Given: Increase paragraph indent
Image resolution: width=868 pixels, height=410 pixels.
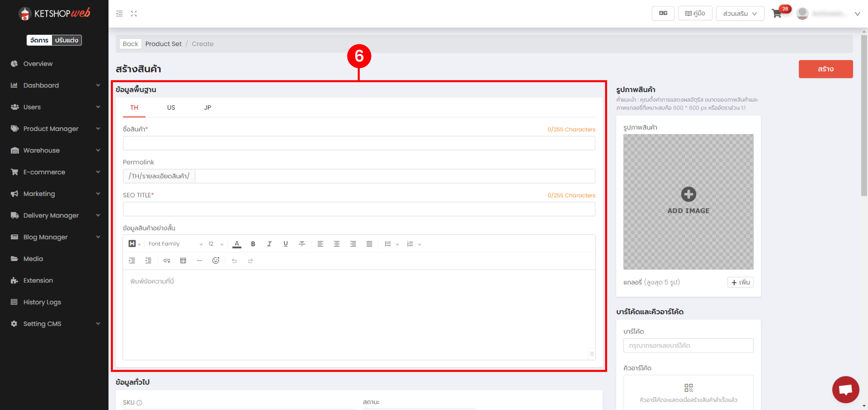Looking at the screenshot, I should [132, 261].
